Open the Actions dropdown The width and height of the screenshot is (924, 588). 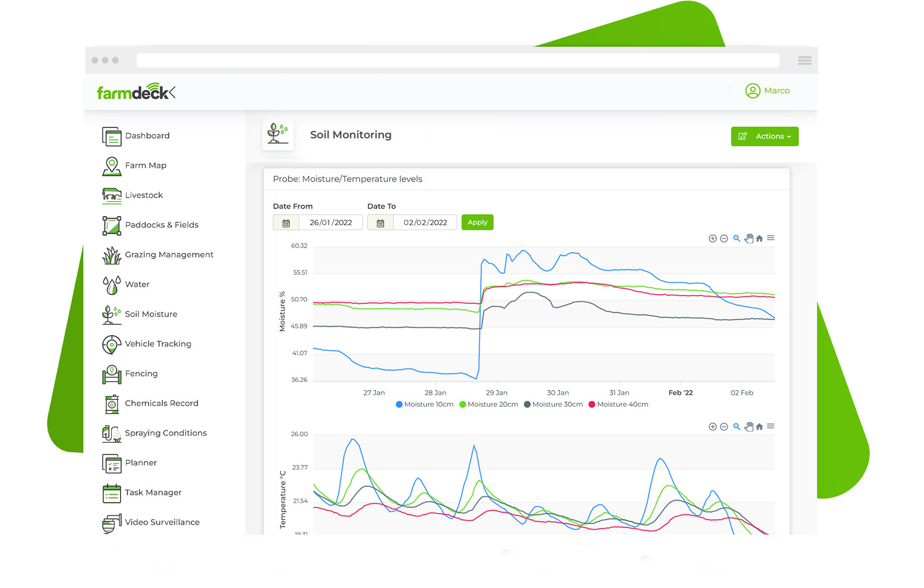pyautogui.click(x=764, y=137)
